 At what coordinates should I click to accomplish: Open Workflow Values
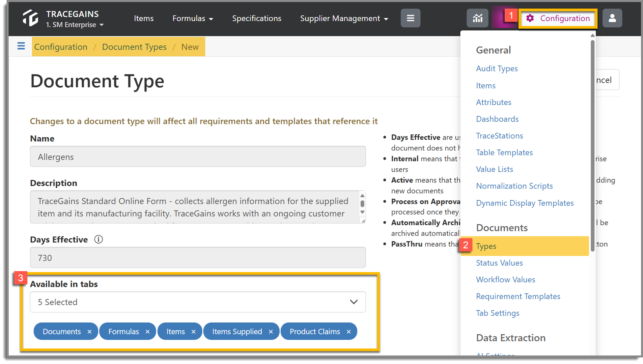(505, 280)
